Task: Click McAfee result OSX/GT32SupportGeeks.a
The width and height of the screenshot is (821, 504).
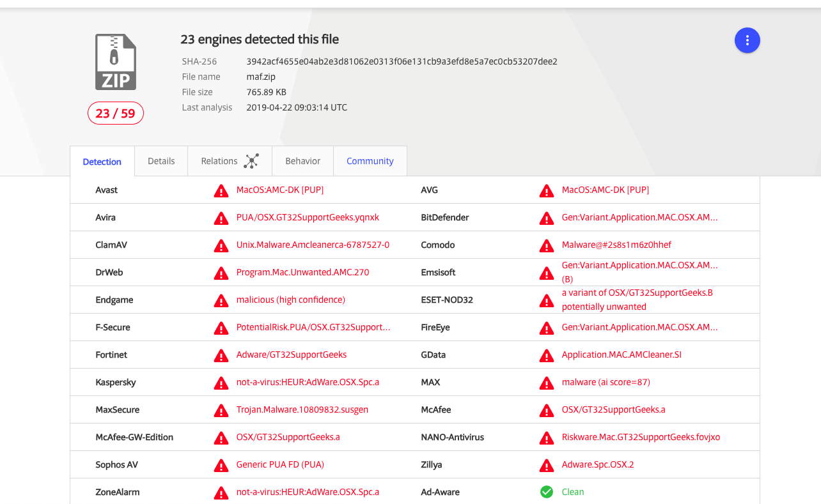Action: pos(613,409)
